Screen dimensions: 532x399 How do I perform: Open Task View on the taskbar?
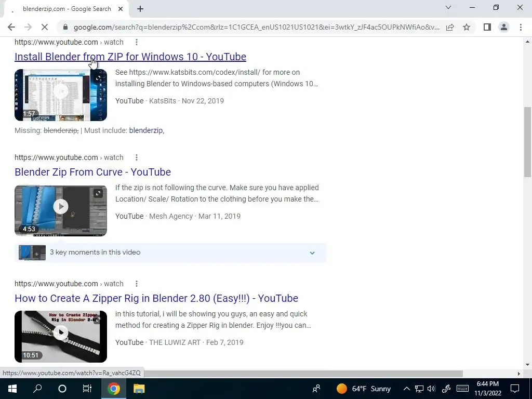(x=87, y=389)
